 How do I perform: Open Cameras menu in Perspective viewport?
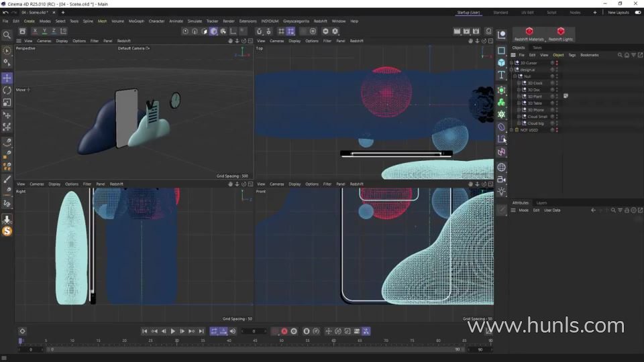coord(44,41)
